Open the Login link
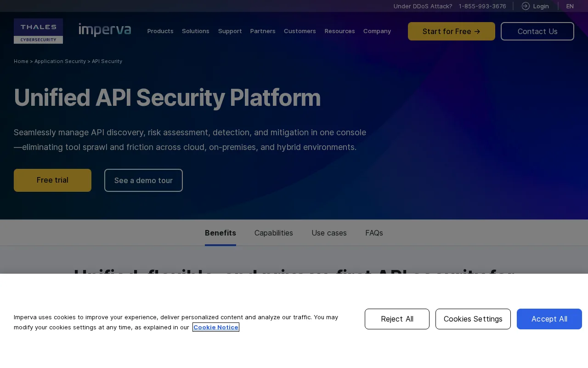This screenshot has height=368, width=588. coord(541,6)
